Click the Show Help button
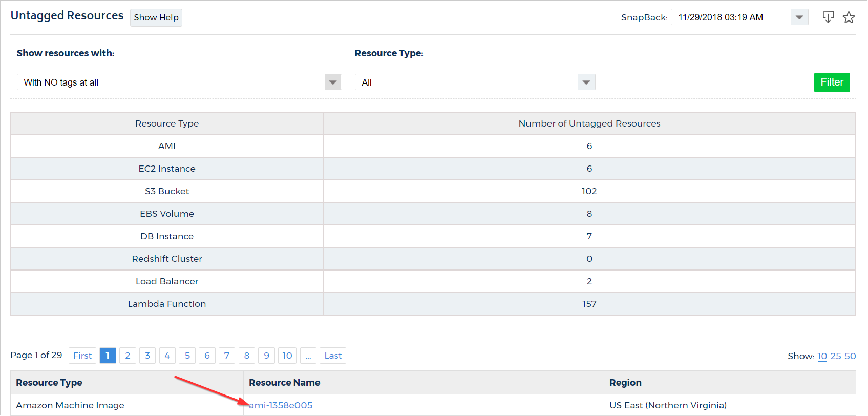868x416 pixels. point(156,17)
